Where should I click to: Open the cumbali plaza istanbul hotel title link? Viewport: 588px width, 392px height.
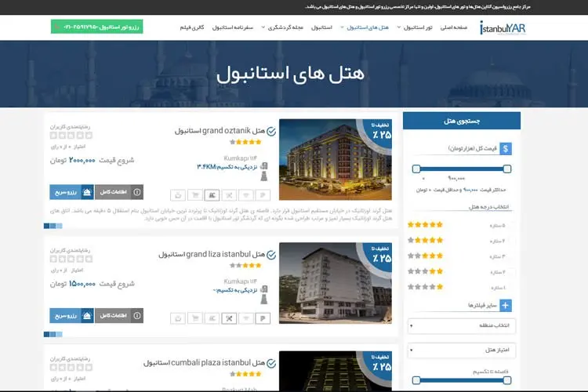tap(204, 363)
